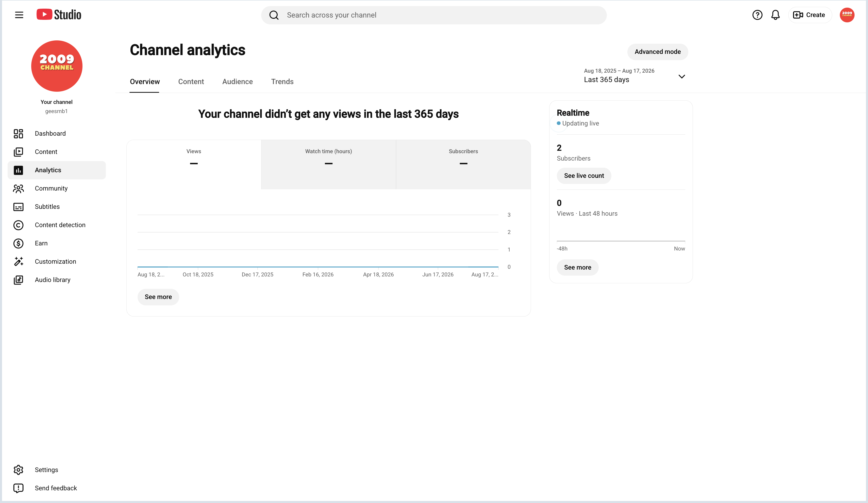Click the YouTube Studio logo

(59, 15)
